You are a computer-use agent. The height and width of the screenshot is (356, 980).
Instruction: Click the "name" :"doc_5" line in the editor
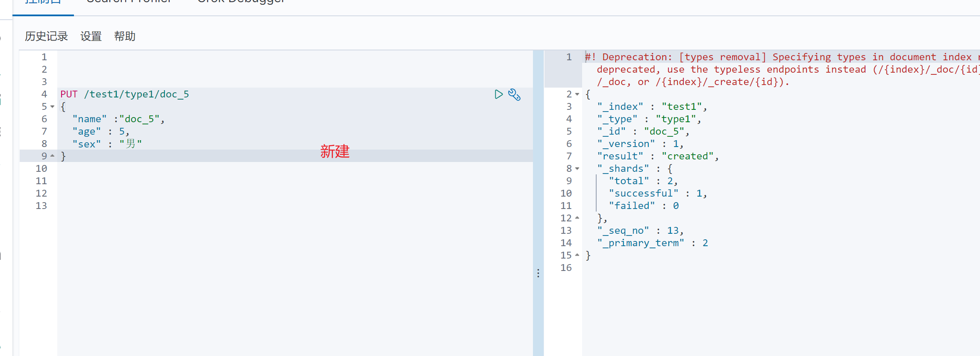click(118, 119)
